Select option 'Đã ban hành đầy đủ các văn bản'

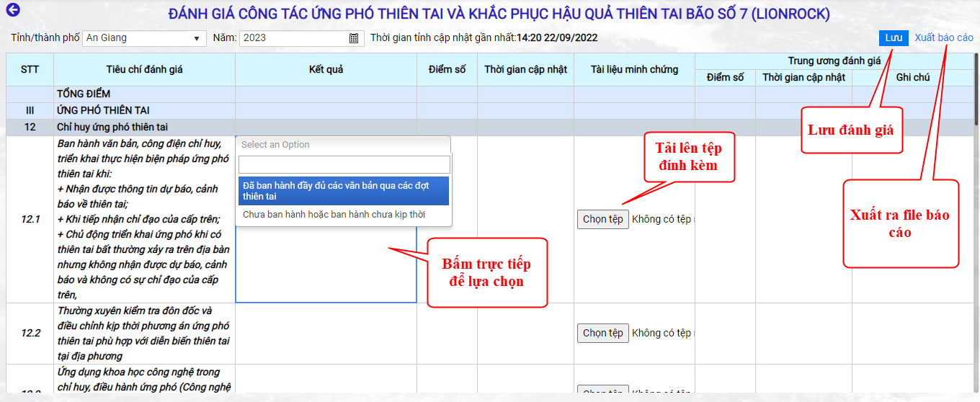pos(343,191)
